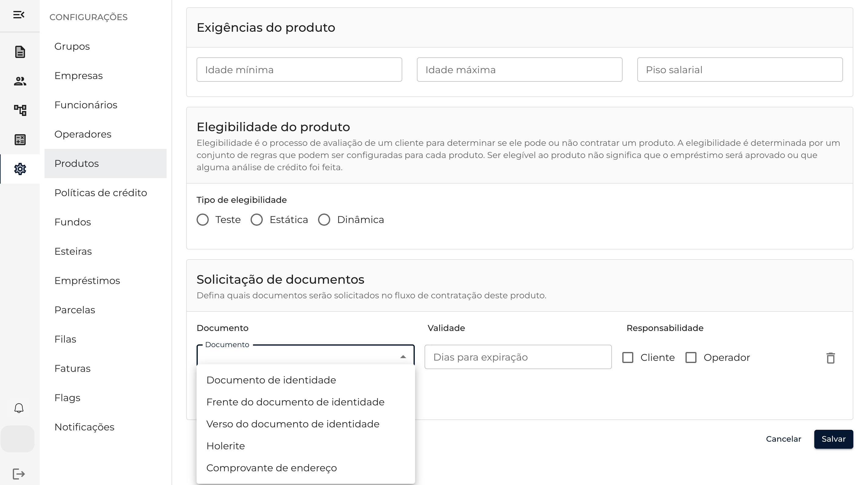Click into the Idade mínima field
This screenshot has height=485, width=868.
pyautogui.click(x=299, y=70)
